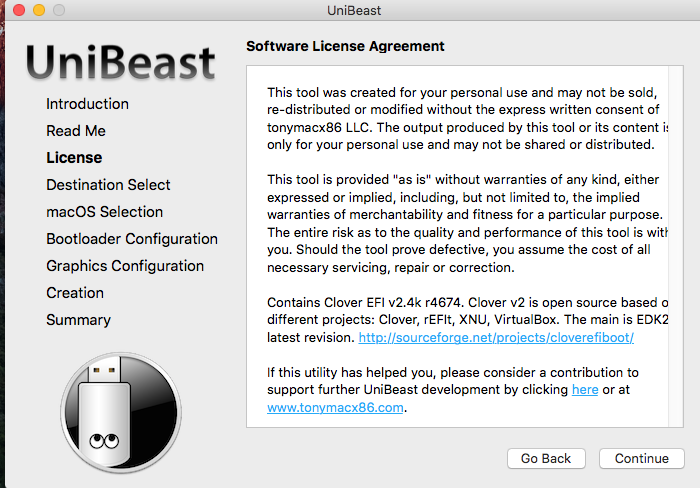Image resolution: width=700 pixels, height=488 pixels.
Task: Open the www.tonymacx86.com link
Action: (x=335, y=408)
